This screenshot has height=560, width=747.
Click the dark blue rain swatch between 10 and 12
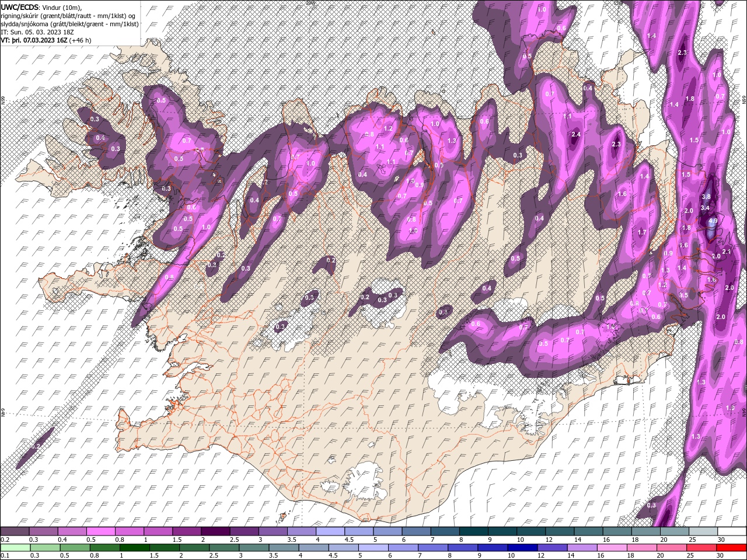click(x=523, y=548)
